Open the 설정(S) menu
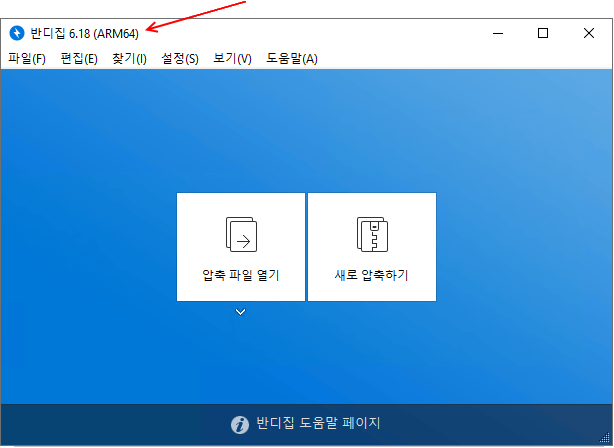Viewport: 614px width, 448px height. (180, 59)
